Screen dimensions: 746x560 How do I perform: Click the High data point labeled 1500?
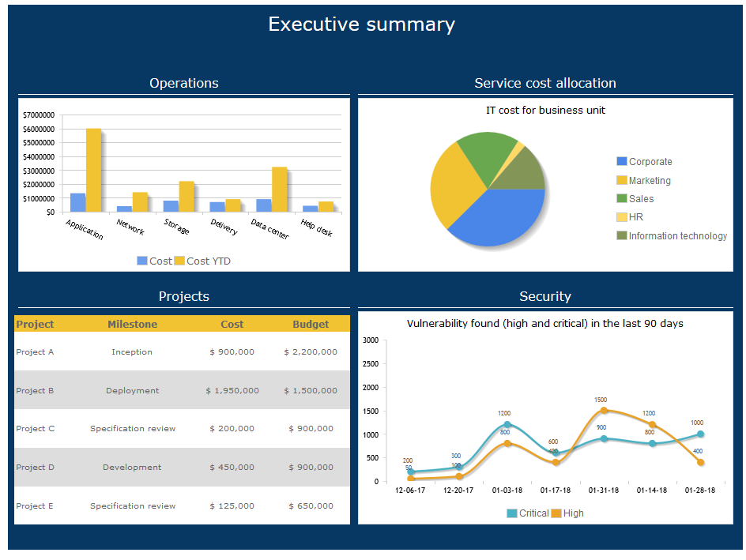point(604,410)
